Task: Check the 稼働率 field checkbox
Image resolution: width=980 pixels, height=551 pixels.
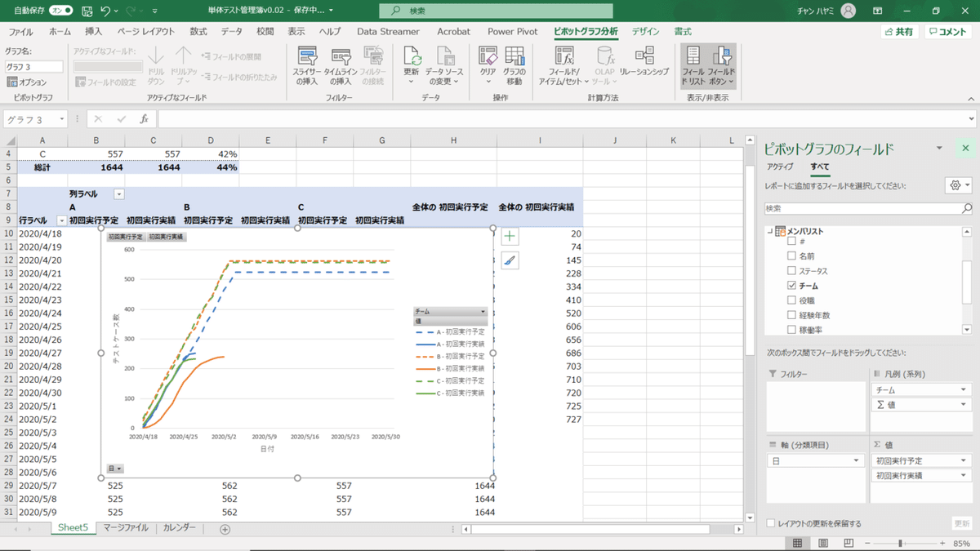Action: (791, 330)
